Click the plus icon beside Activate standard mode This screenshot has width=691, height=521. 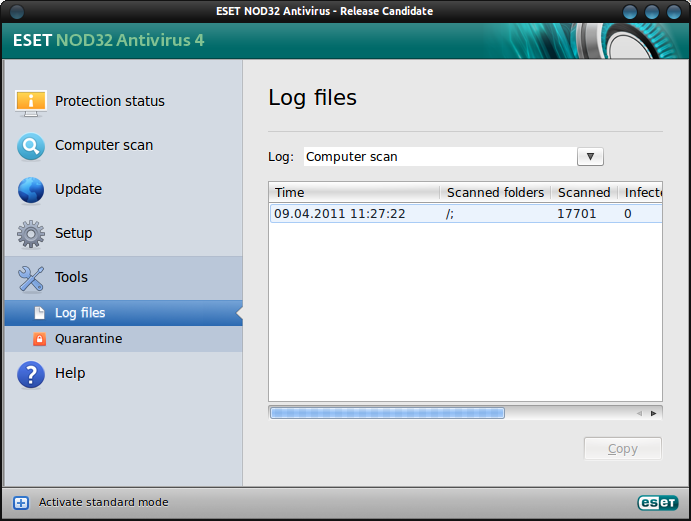click(x=21, y=502)
